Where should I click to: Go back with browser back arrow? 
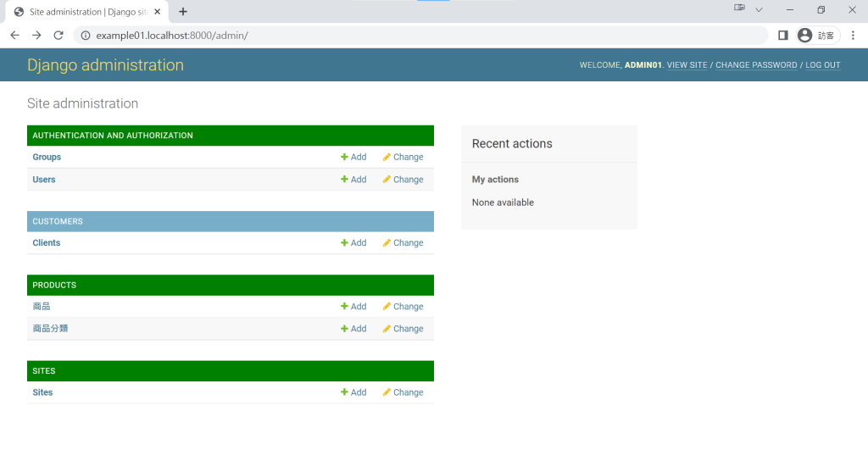pyautogui.click(x=15, y=36)
